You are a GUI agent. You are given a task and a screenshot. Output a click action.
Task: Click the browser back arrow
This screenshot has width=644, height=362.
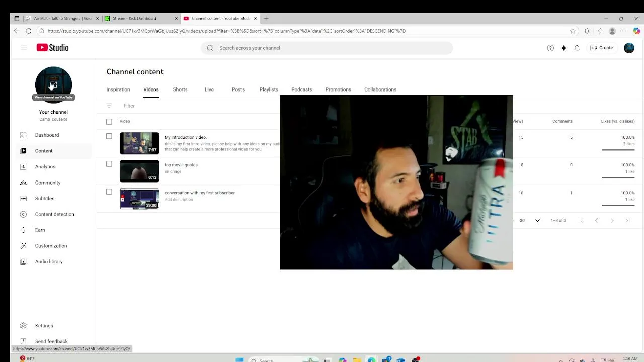[17, 31]
